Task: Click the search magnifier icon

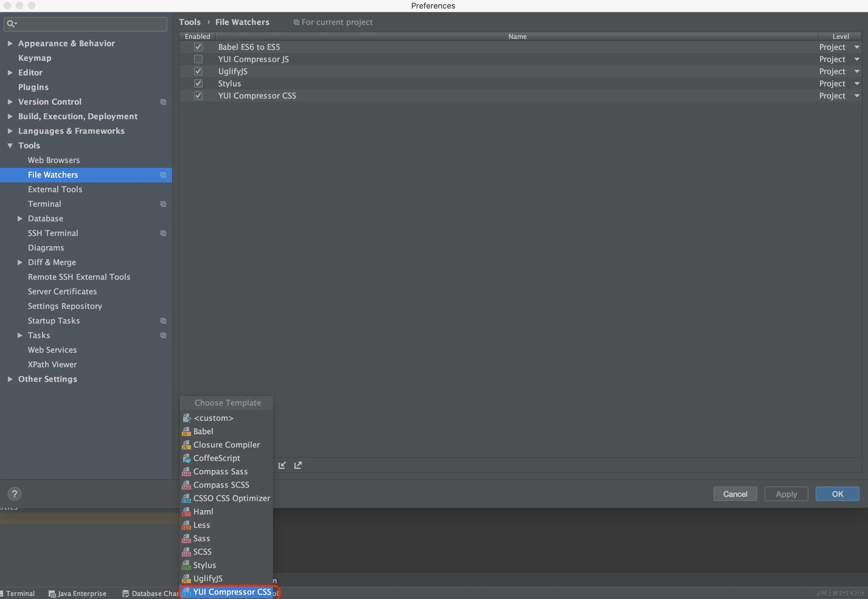Action: coord(11,24)
